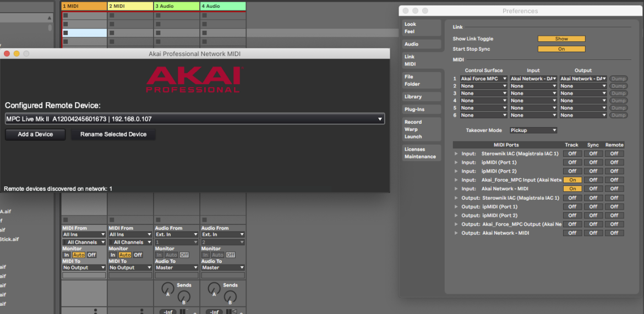The width and height of the screenshot is (644, 314).
Task: Click Send A knob on track 3
Action: point(167,288)
